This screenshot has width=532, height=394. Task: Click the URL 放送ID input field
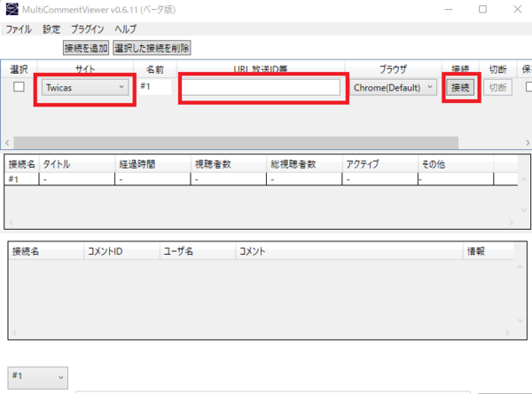coord(261,87)
